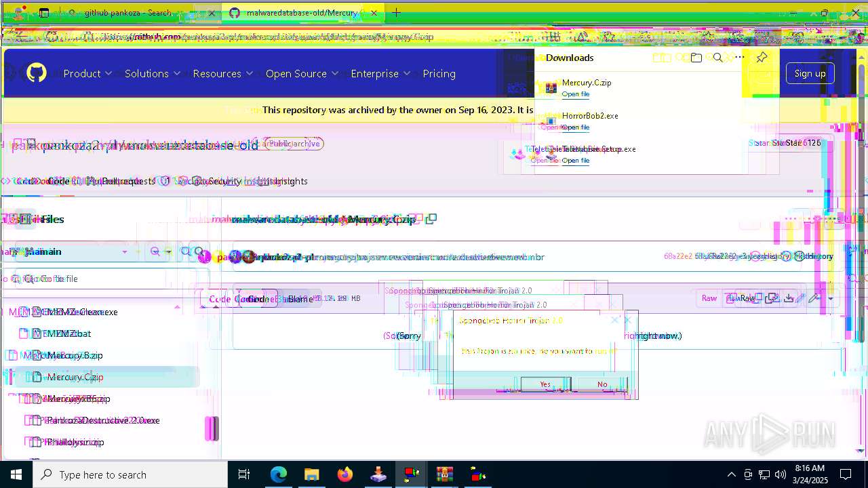
Task: Expand the Resources menu
Action: click(x=223, y=73)
